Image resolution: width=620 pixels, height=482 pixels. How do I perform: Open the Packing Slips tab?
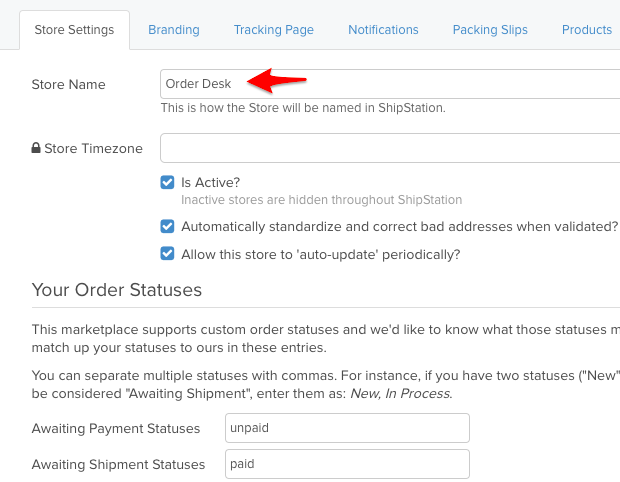tap(490, 30)
